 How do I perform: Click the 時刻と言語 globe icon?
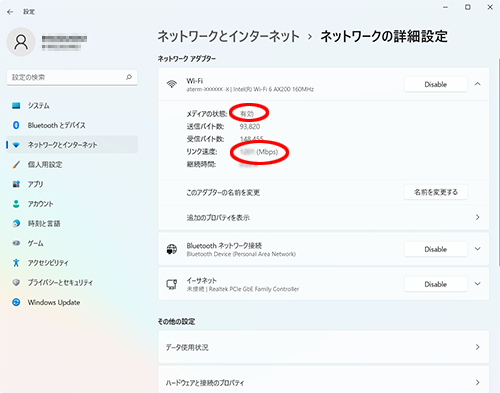[x=16, y=223]
